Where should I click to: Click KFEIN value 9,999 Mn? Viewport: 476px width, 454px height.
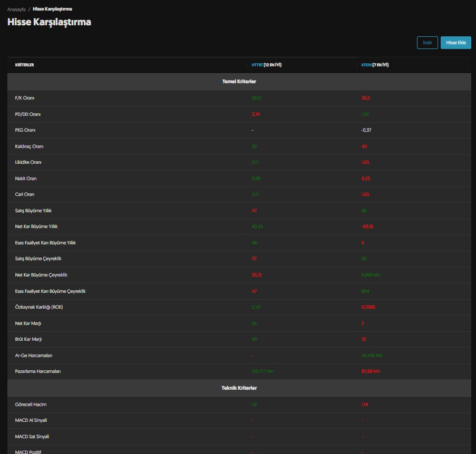point(371,275)
